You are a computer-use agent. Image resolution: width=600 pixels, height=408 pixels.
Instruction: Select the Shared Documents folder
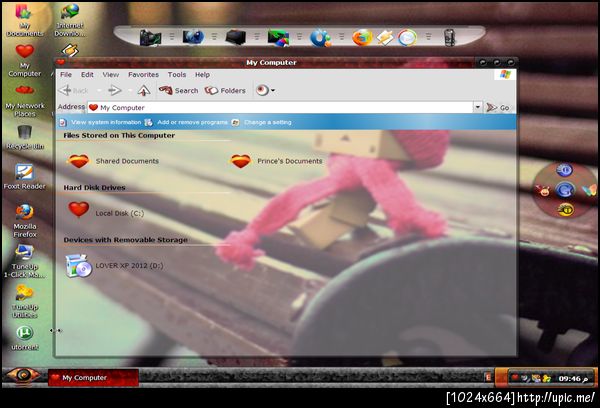[113, 161]
